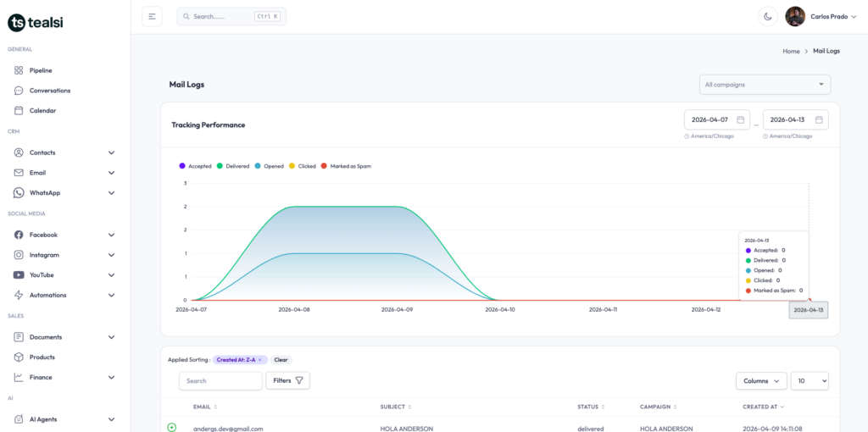
Task: Navigate to Home breadcrumb link
Action: [x=791, y=52]
